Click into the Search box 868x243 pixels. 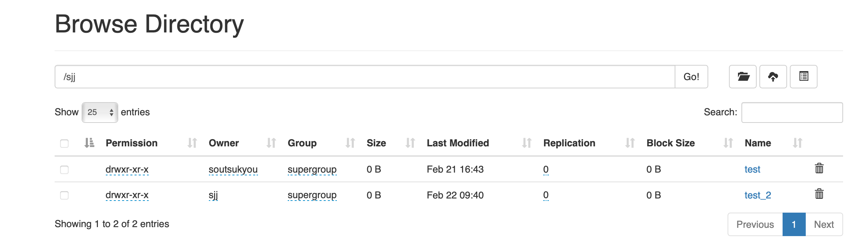[792, 112]
